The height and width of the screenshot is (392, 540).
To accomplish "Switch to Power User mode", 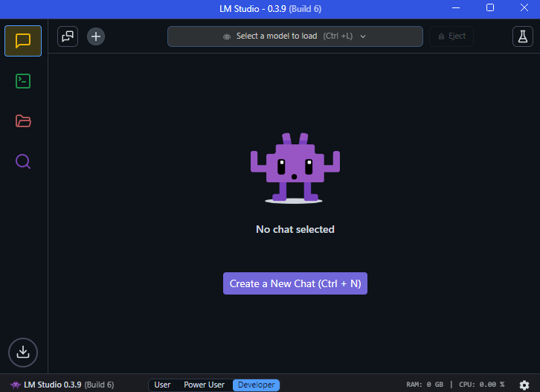I will pos(204,385).
